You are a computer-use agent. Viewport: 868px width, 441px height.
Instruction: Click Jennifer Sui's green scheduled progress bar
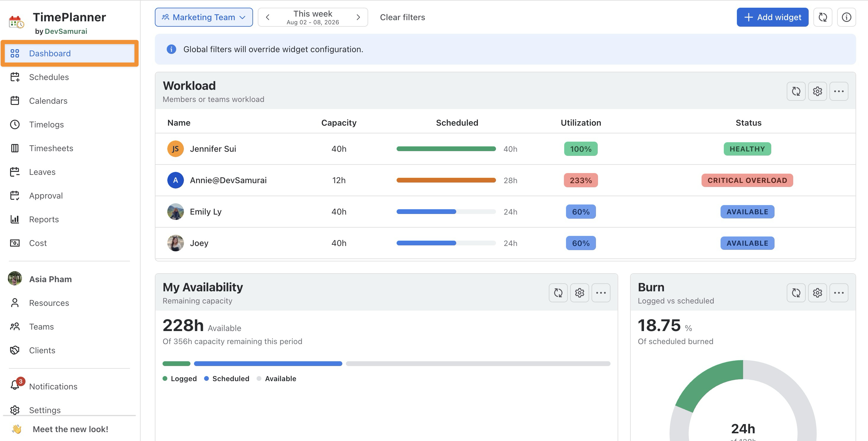click(446, 149)
